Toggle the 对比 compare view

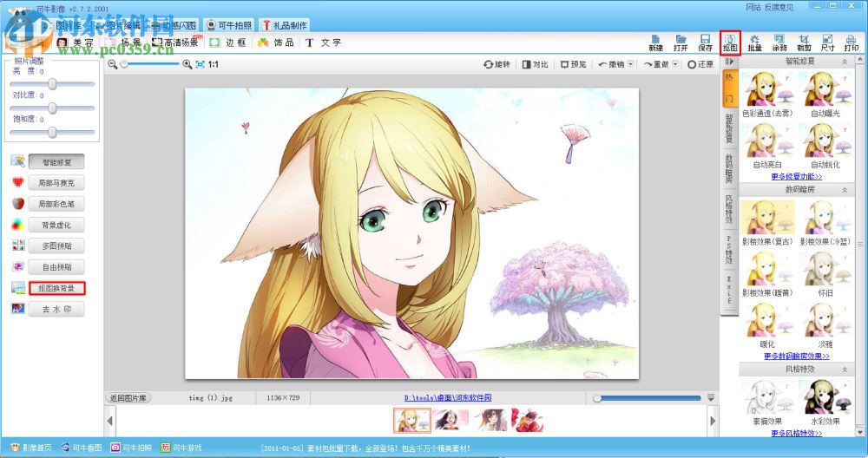click(x=535, y=64)
